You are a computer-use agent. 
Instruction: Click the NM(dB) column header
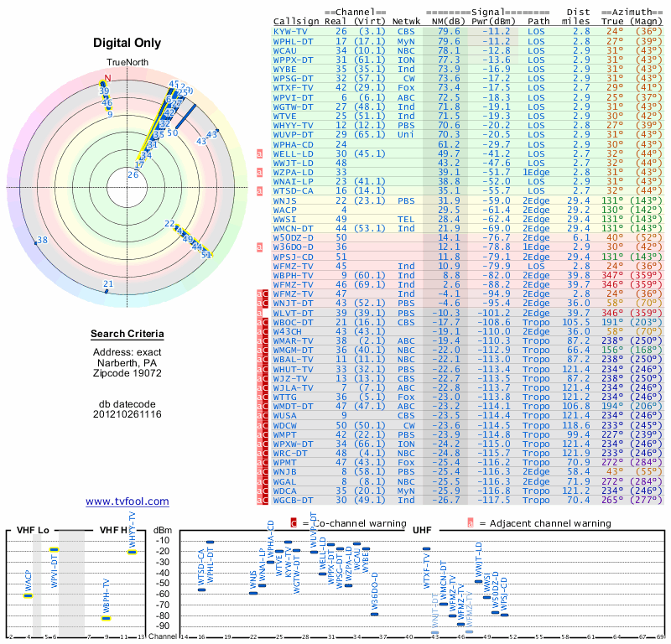(449, 22)
